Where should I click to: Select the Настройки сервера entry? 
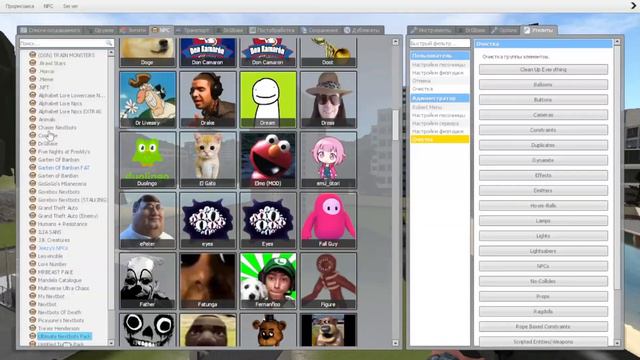coord(440,123)
